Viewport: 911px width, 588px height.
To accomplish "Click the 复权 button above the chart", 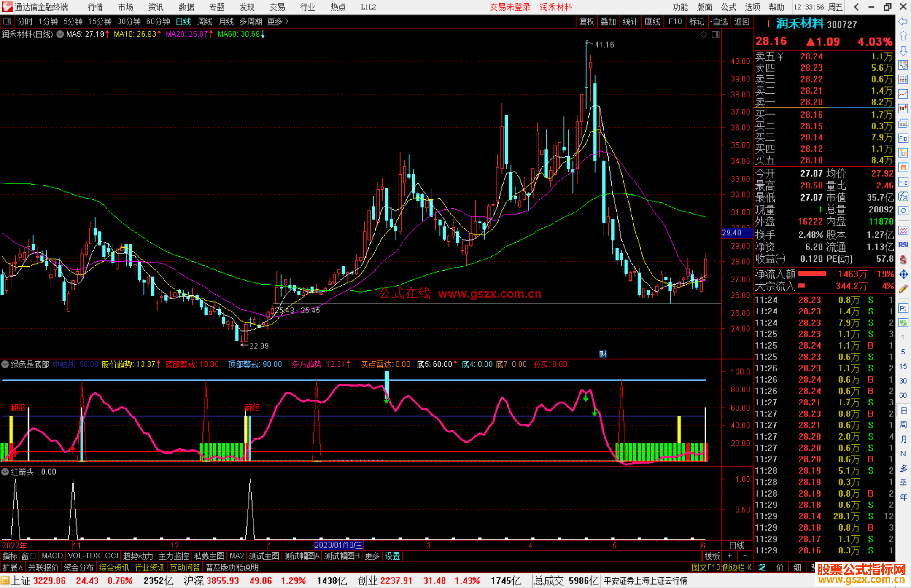I will (x=586, y=21).
